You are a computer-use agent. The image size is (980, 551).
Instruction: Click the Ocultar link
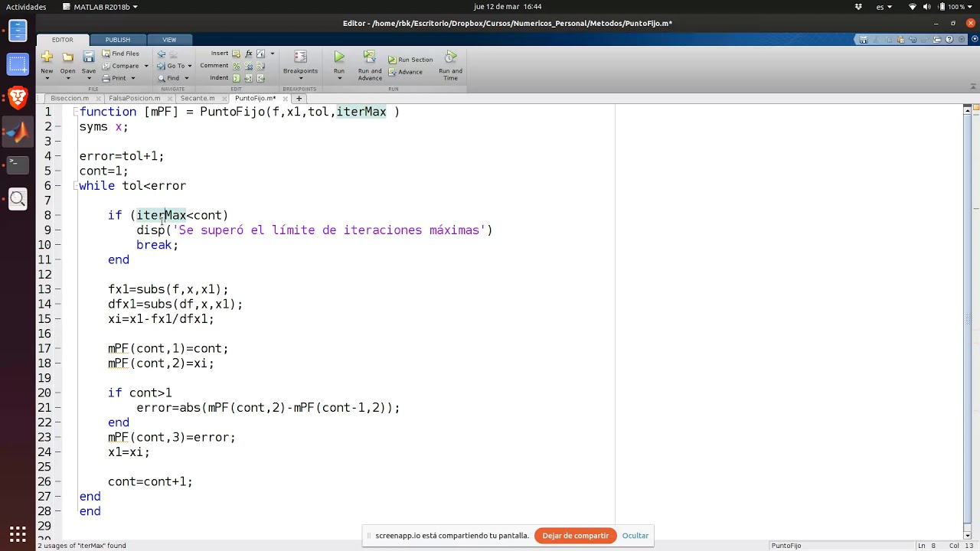coord(635,536)
